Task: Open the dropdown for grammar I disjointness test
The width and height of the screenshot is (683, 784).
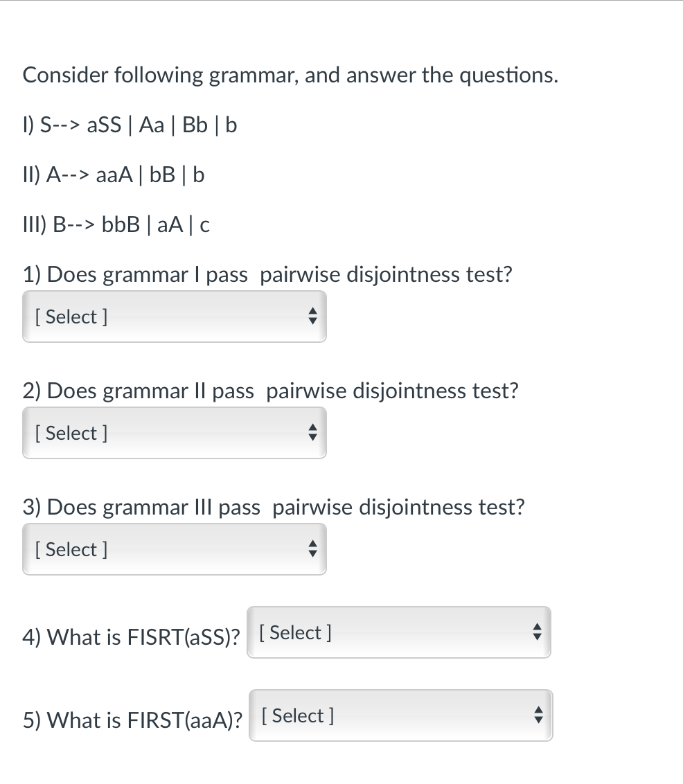Action: [x=173, y=317]
